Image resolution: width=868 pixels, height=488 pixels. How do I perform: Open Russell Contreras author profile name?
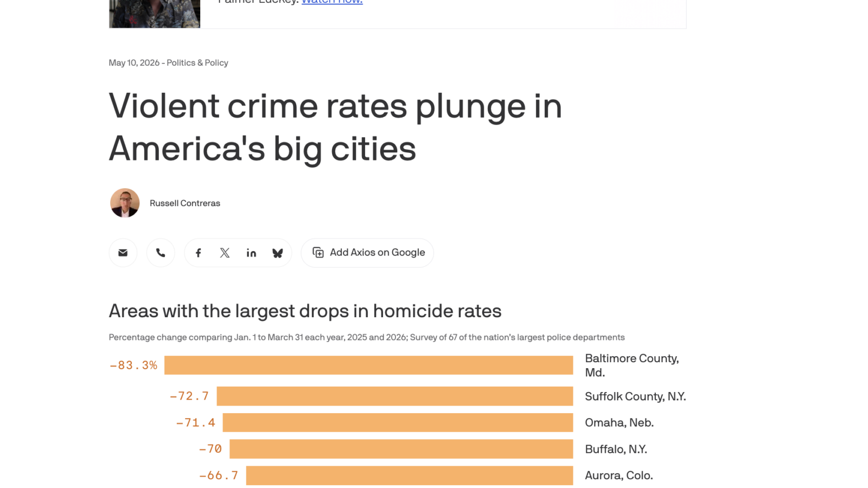[185, 203]
